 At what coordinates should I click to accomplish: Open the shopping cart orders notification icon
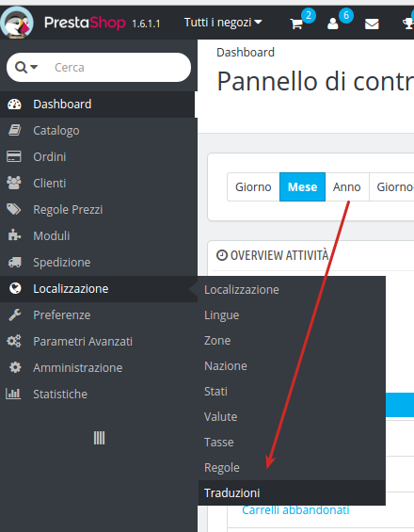tap(296, 24)
